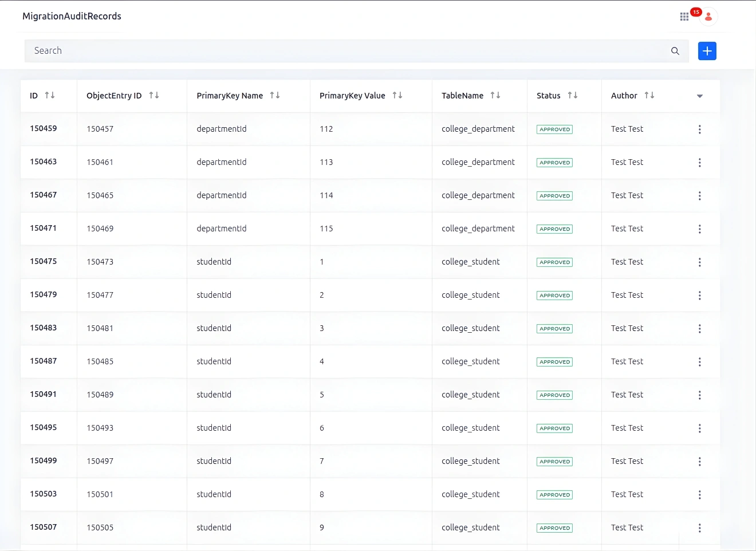Open record ID 150491
This screenshot has width=756, height=551.
coord(44,394)
